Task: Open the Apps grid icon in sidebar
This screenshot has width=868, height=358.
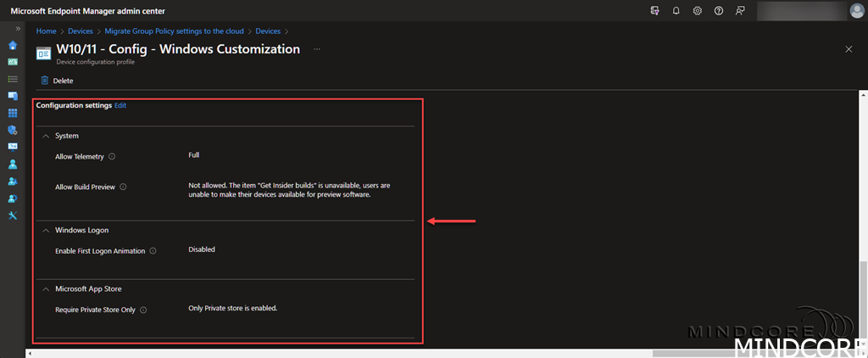Action: pyautogui.click(x=13, y=113)
